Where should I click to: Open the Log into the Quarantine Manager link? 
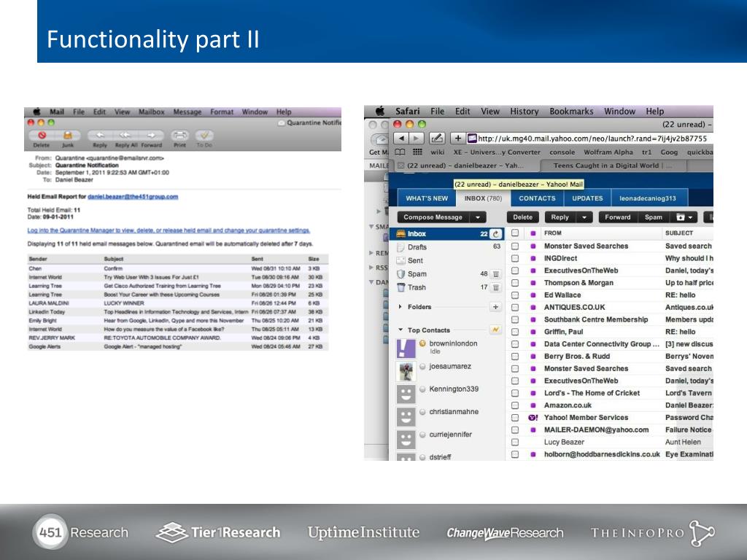pyautogui.click(x=169, y=230)
